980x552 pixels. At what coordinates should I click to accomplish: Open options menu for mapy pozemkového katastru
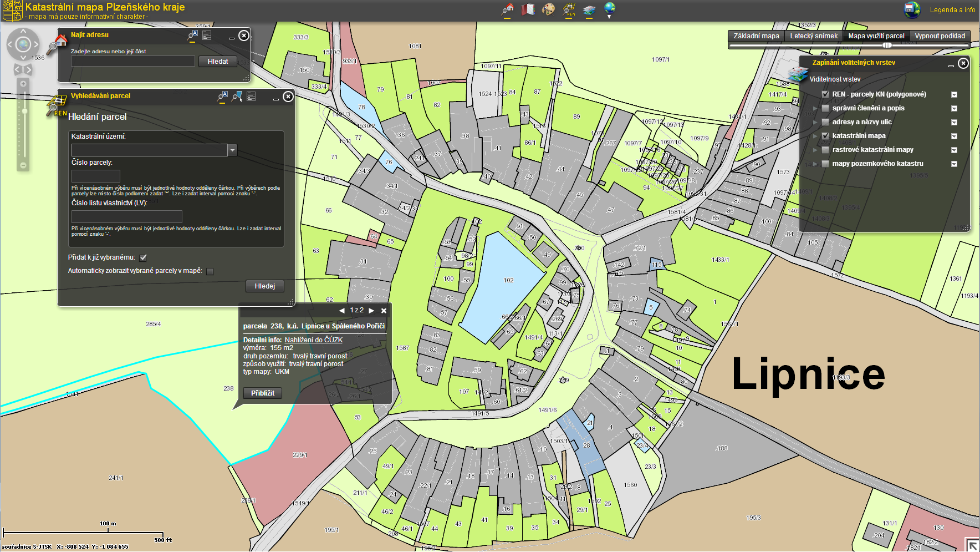954,164
